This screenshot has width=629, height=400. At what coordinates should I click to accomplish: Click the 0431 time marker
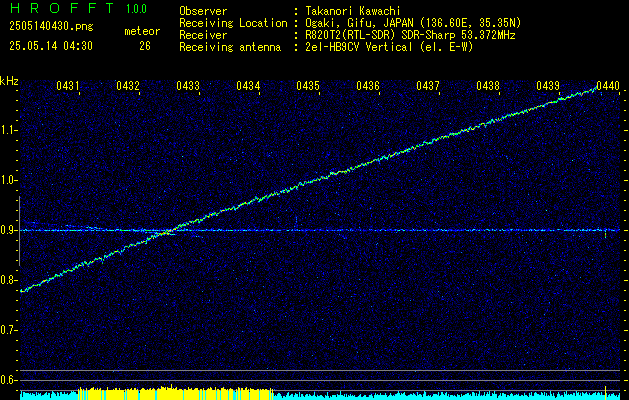pyautogui.click(x=67, y=86)
